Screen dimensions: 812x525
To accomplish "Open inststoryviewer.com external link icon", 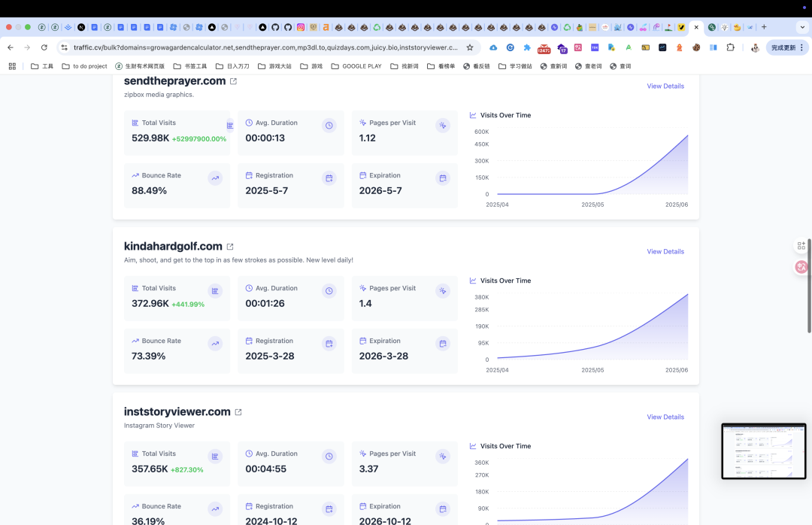I will 238,412.
